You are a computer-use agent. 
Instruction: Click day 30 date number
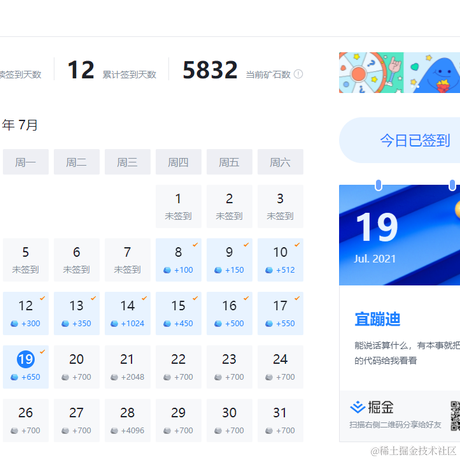point(229,413)
